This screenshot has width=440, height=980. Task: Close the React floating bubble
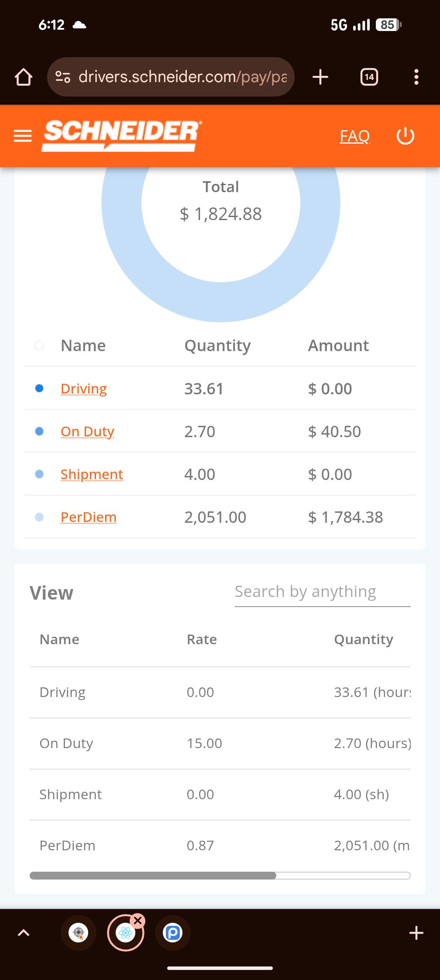coord(138,921)
